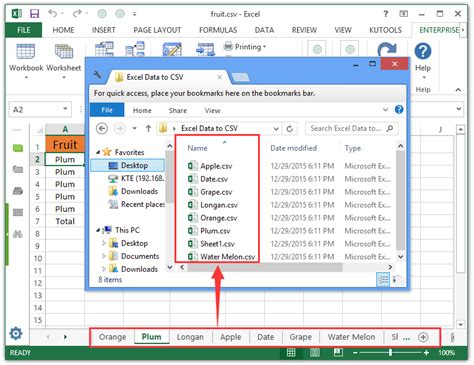Click the Refresh button next to address bar
474x365 pixels.
[x=290, y=128]
